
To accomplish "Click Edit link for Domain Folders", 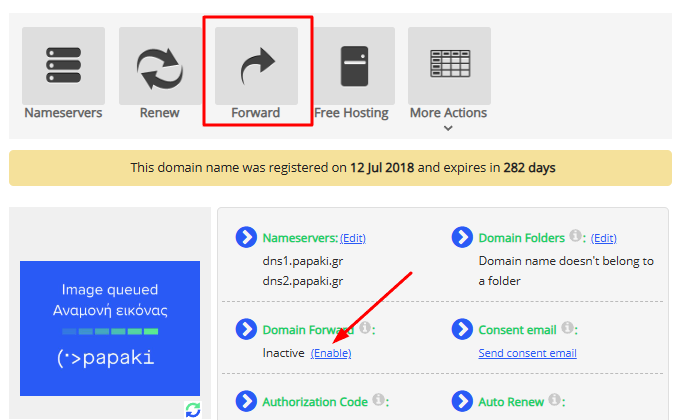I will [x=603, y=238].
